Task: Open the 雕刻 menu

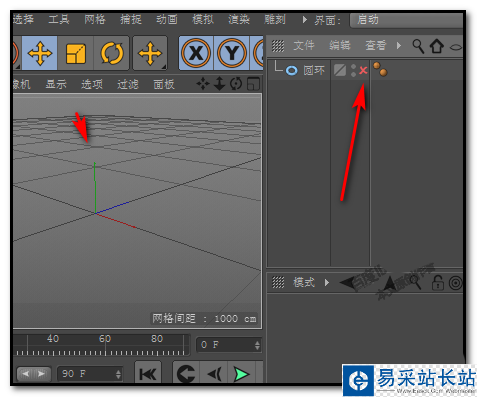Action: (x=275, y=19)
